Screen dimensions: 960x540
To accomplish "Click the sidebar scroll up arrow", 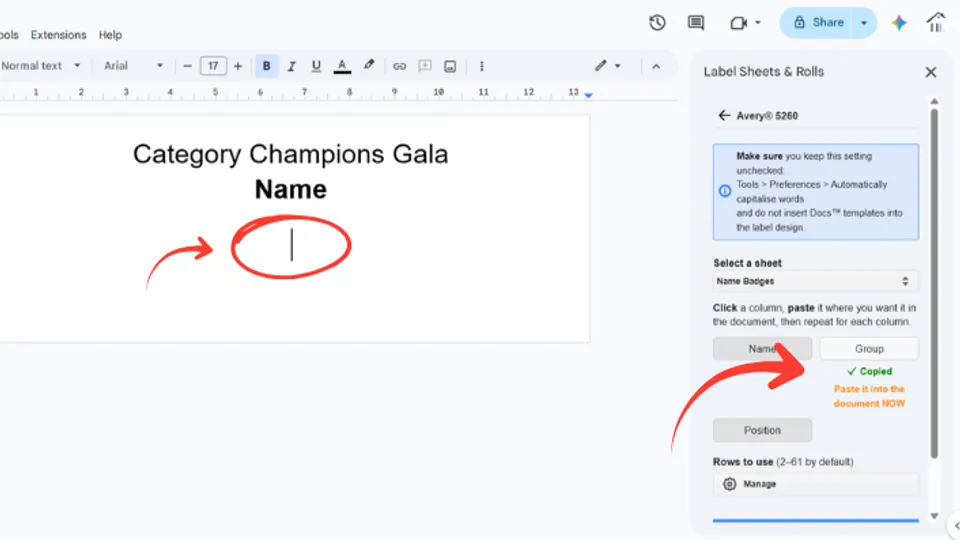I will click(934, 101).
